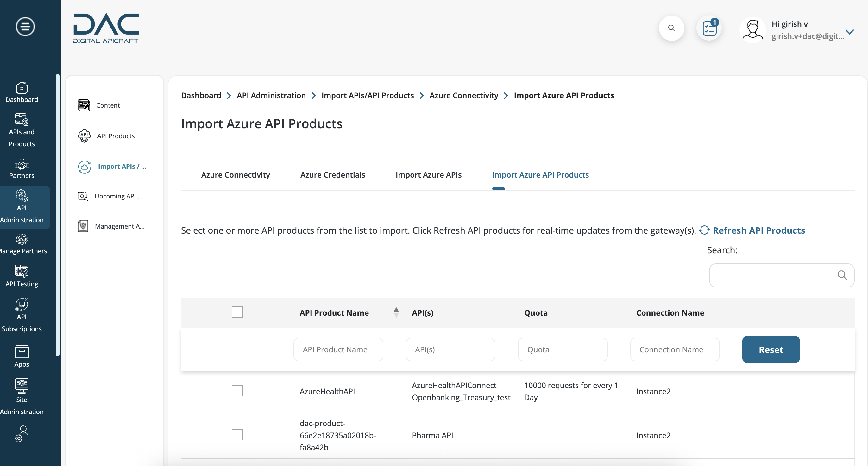The height and width of the screenshot is (466, 868).
Task: Click the user avatar icon
Action: pyautogui.click(x=752, y=30)
